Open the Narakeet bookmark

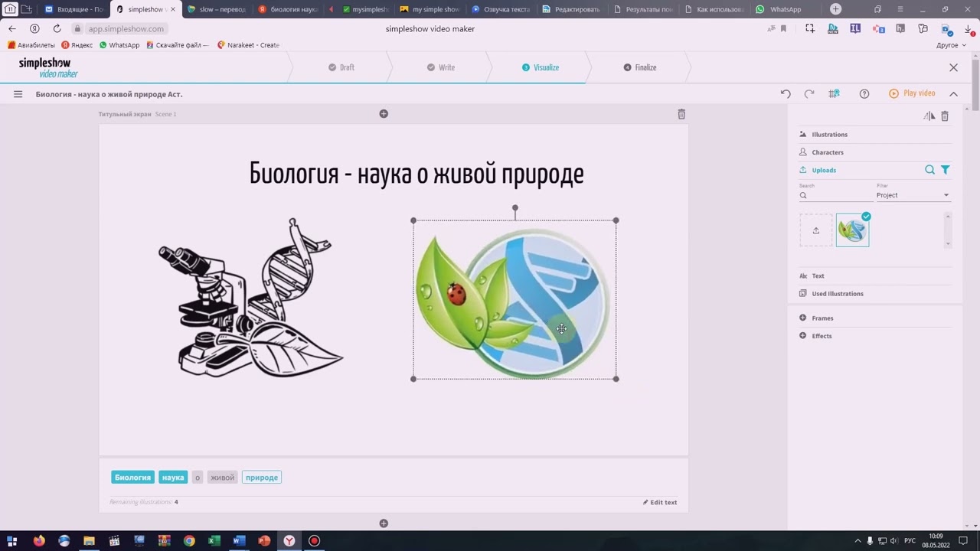tap(248, 45)
